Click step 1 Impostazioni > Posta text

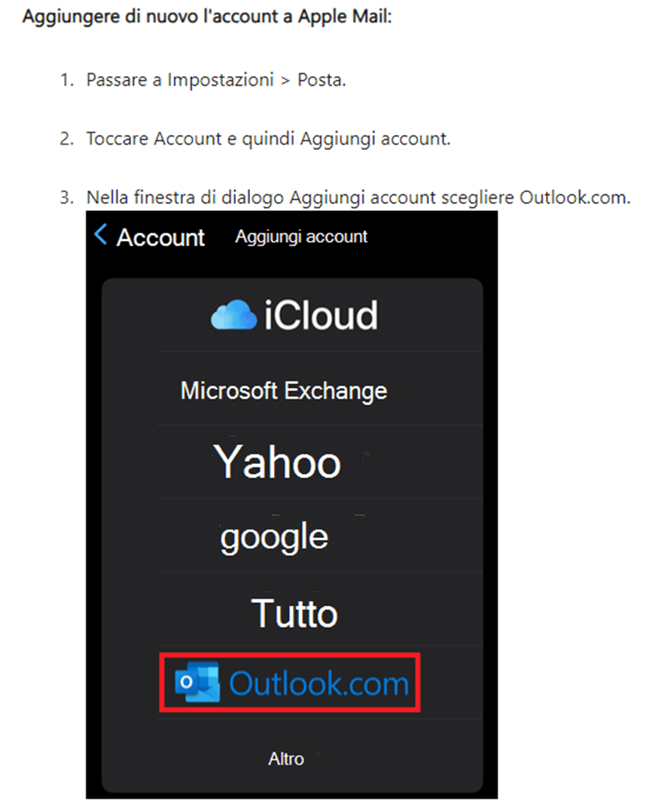216,81
